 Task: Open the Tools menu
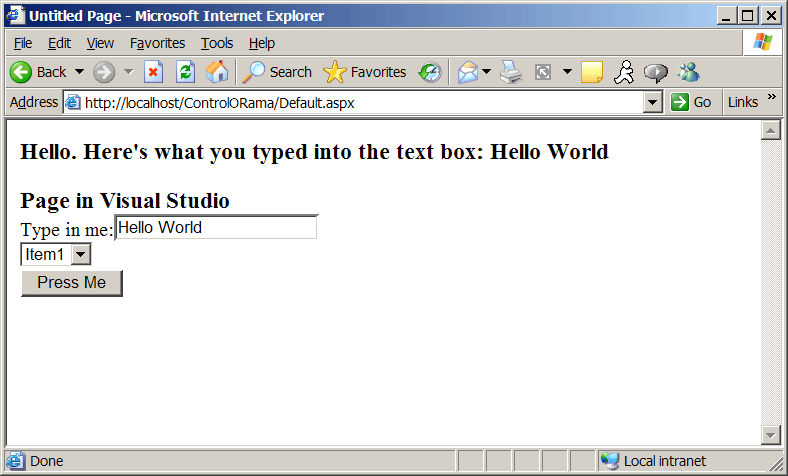[216, 43]
